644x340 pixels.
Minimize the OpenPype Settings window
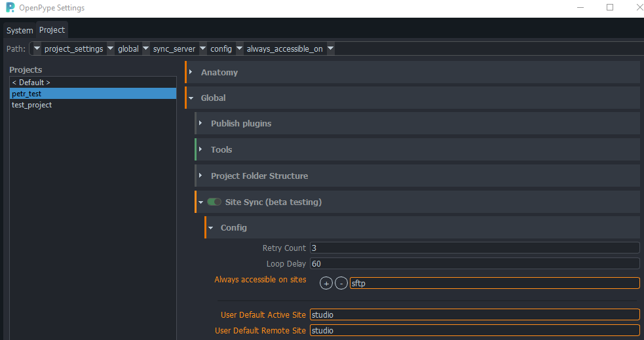(580, 7)
